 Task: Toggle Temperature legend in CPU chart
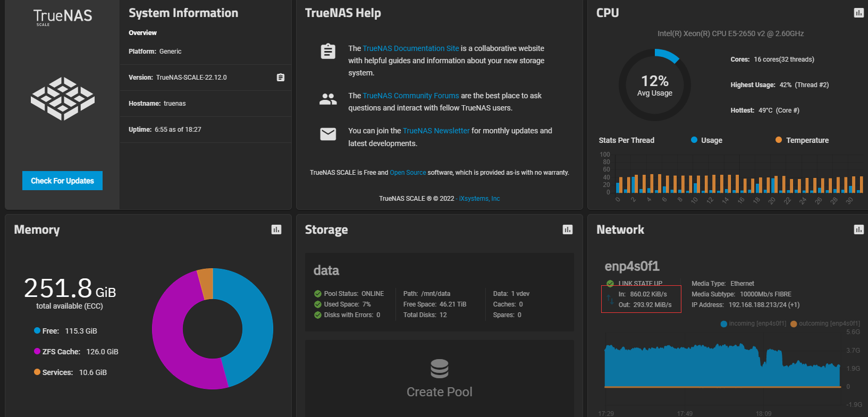click(x=802, y=140)
